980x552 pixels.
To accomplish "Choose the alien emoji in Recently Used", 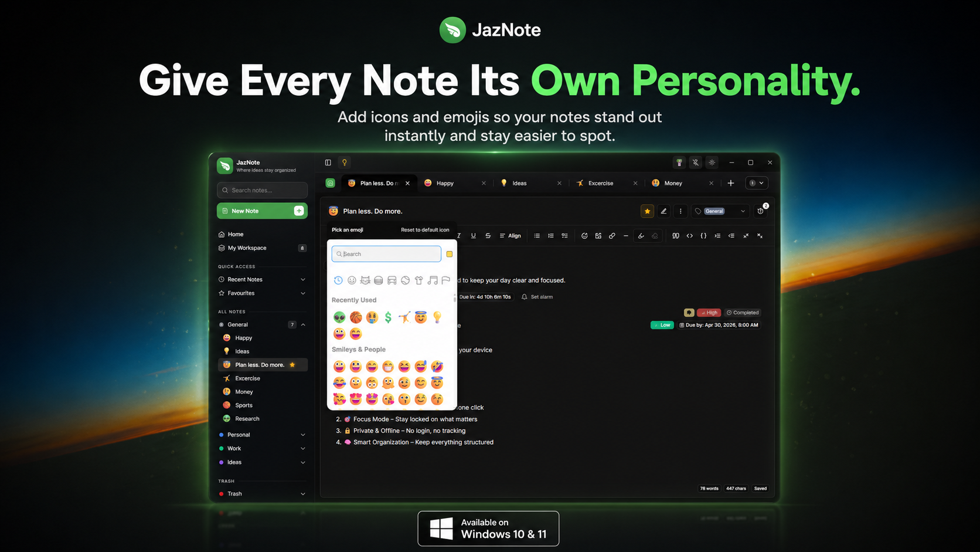I will point(339,317).
